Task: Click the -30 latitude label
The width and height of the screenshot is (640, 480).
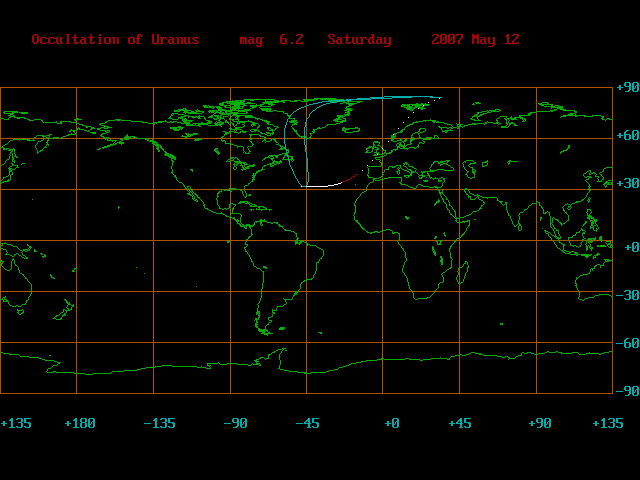Action: [627, 295]
